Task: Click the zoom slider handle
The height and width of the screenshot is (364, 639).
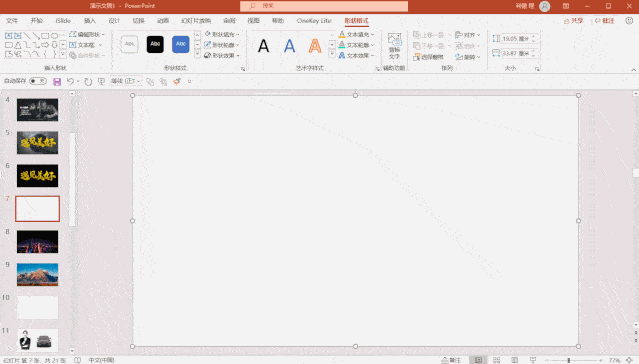Action: (569, 360)
